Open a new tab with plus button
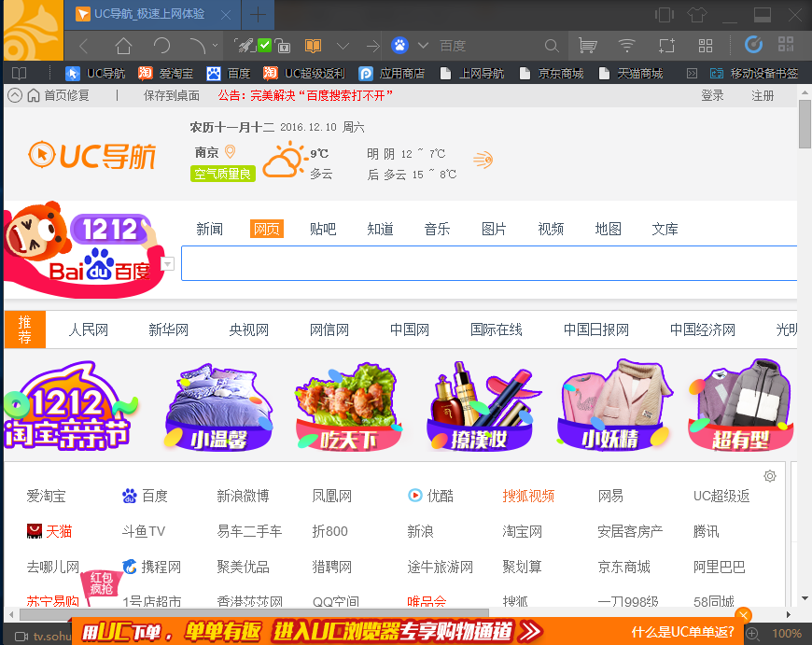Screen dimensions: 812x645 [x=258, y=15]
